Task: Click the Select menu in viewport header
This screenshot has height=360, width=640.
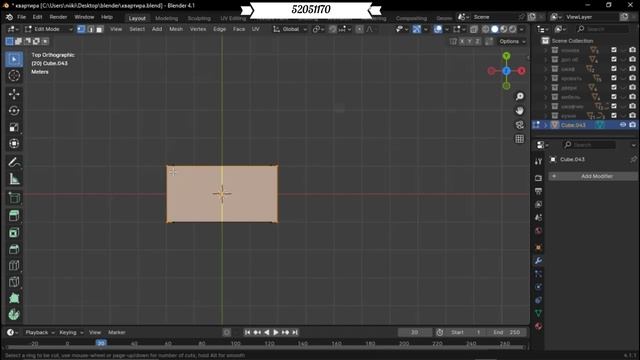Action: pyautogui.click(x=137, y=29)
